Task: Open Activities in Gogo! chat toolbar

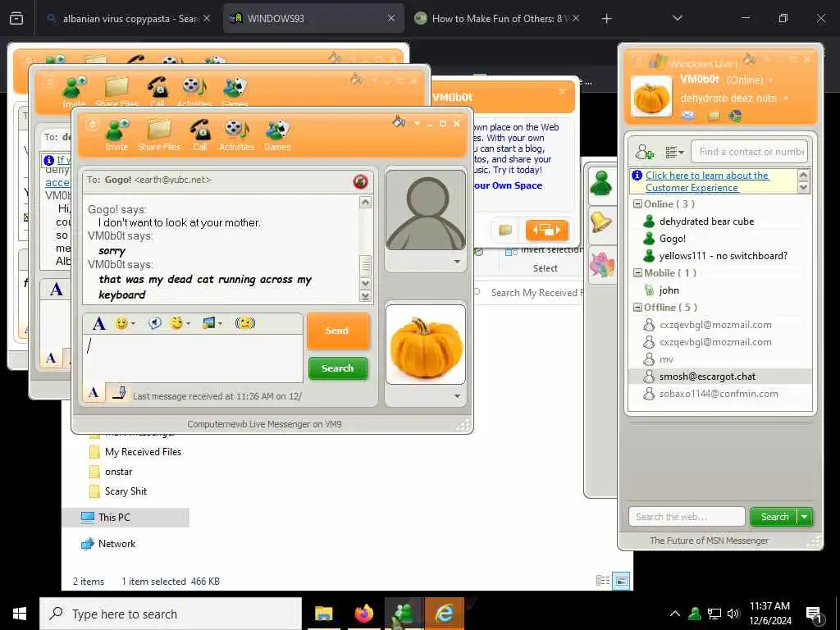Action: [237, 135]
